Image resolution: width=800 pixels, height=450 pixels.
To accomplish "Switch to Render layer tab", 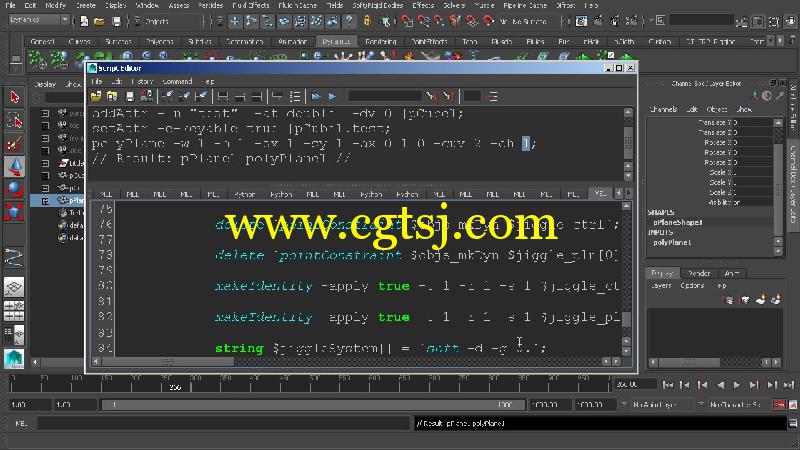I will 699,273.
